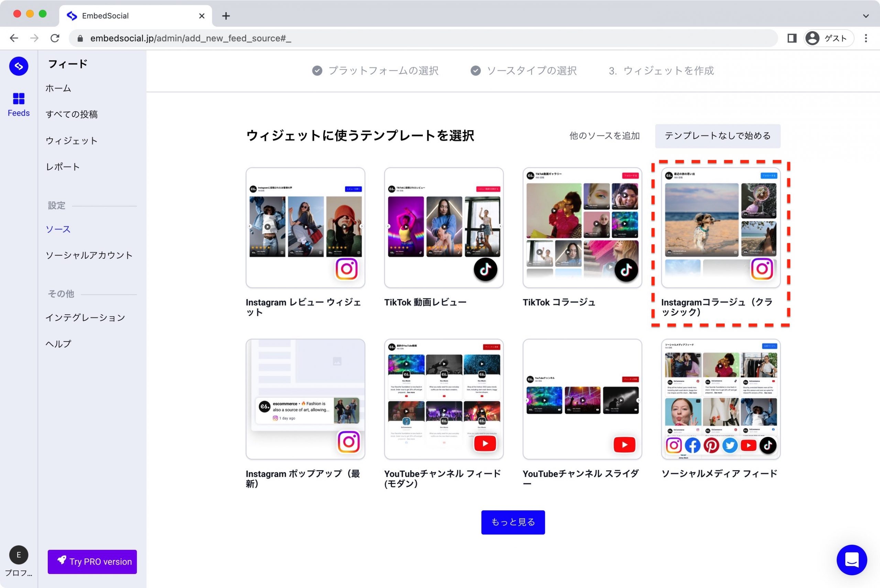Click the EmbedSocial logo icon in sidebar
This screenshot has width=880, height=588.
19,66
